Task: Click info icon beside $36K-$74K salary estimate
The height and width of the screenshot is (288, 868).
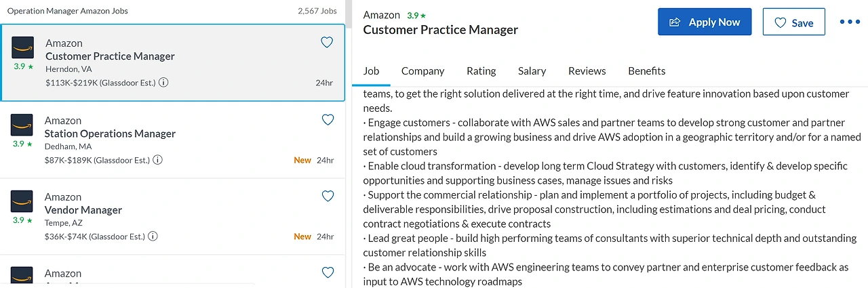Action: pos(153,236)
